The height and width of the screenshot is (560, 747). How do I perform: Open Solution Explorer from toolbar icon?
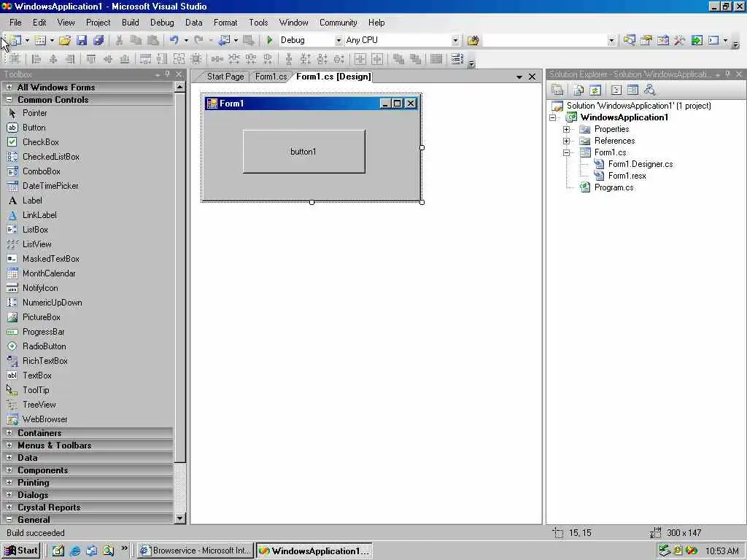click(x=630, y=41)
